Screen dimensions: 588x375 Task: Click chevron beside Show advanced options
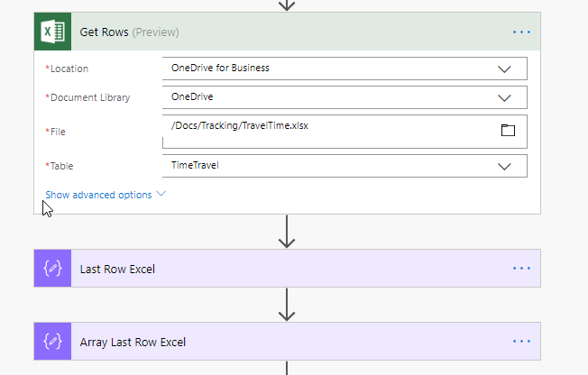[161, 194]
